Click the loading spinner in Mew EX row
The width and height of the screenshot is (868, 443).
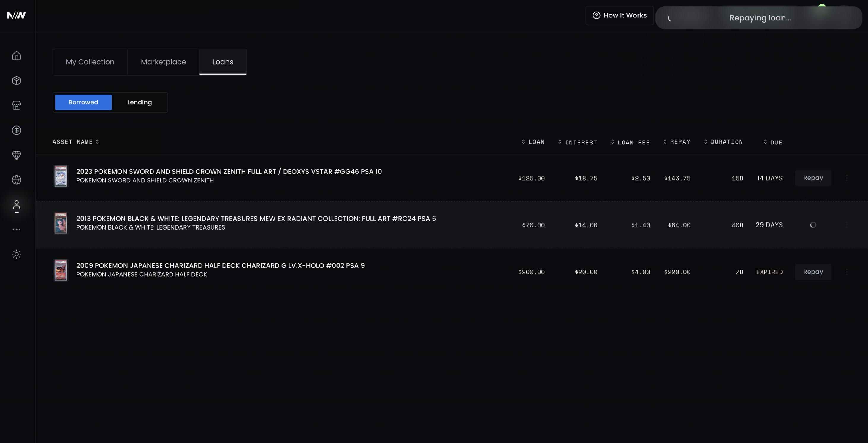point(813,225)
